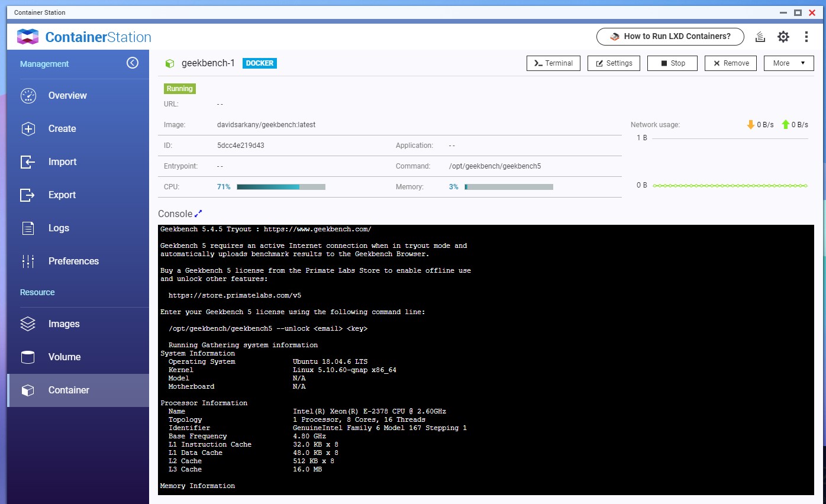Click the Logs document icon
Image resolution: width=826 pixels, height=504 pixels.
(x=28, y=228)
